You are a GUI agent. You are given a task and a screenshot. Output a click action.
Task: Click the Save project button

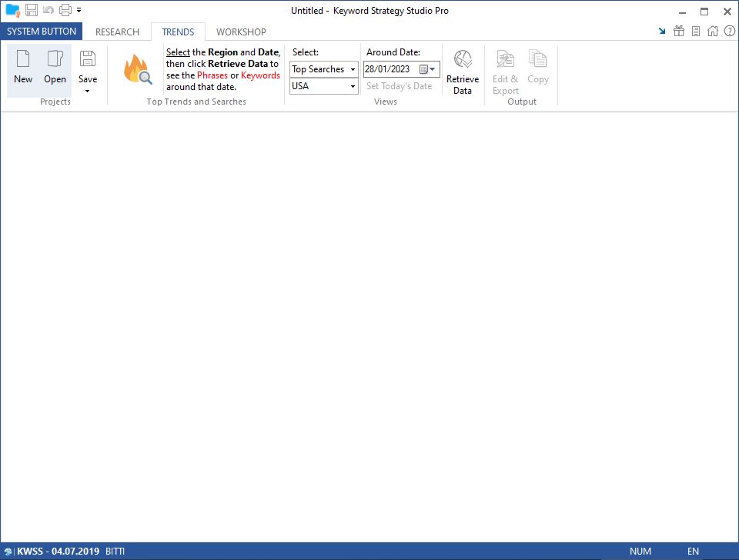point(88,66)
